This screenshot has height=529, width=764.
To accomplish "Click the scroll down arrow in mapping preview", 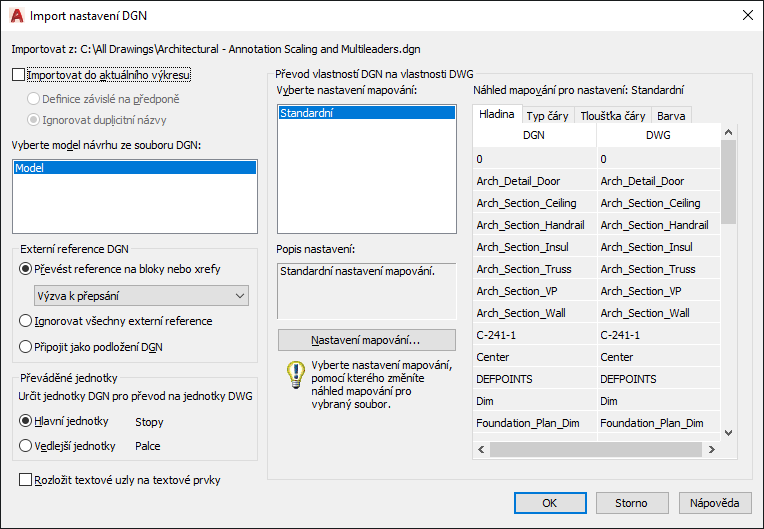I will (728, 433).
